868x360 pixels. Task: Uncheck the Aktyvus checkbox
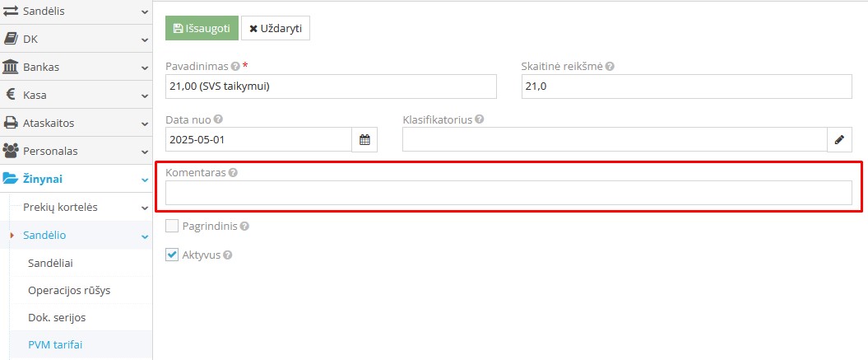(x=172, y=255)
